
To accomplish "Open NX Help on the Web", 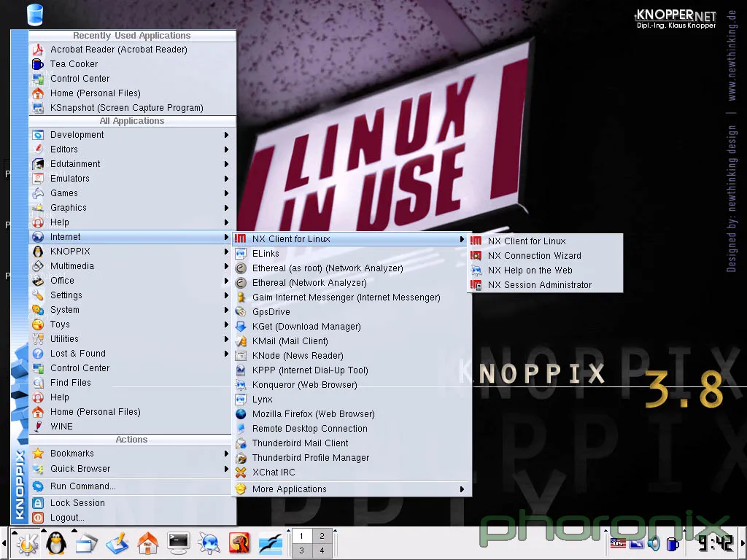I will pos(544,271).
